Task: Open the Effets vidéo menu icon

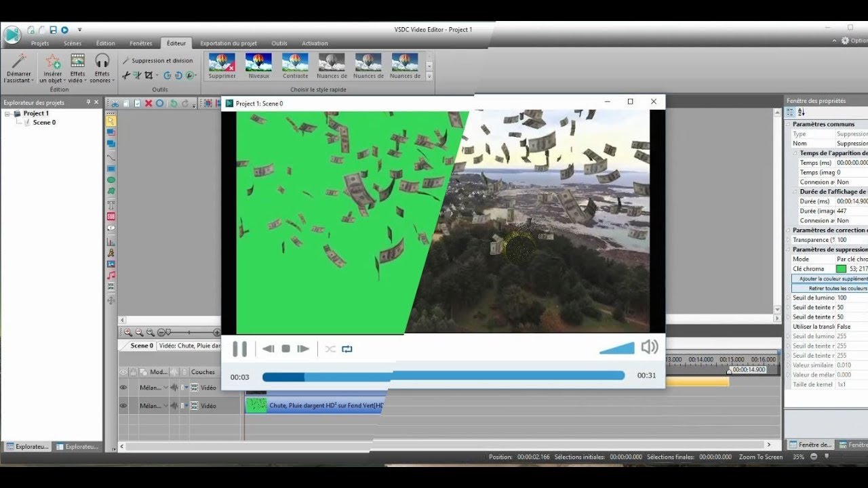Action: (x=77, y=61)
